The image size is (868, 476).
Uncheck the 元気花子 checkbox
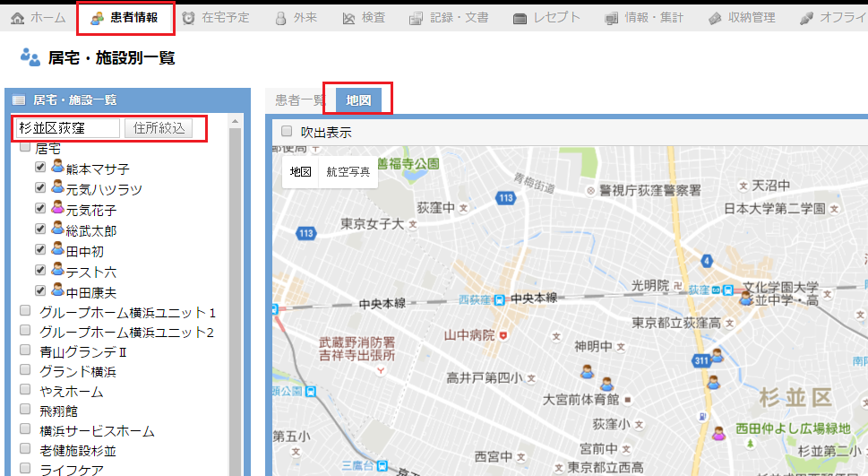39,208
